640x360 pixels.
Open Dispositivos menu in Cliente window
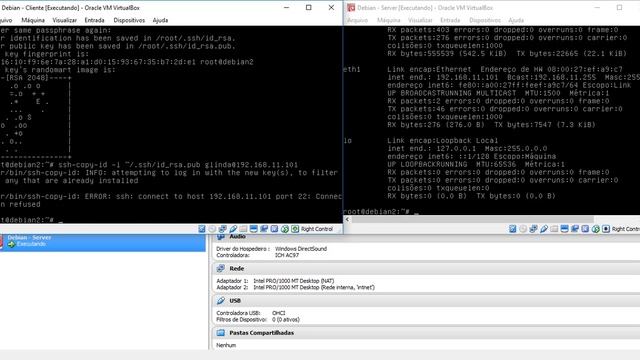129,20
